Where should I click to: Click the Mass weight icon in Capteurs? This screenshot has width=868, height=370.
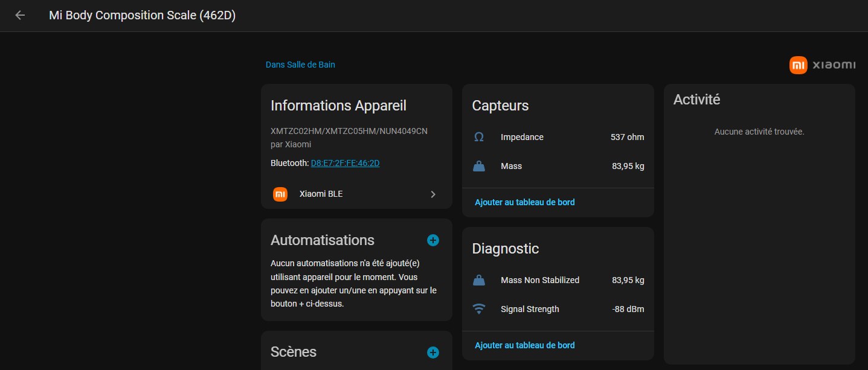coord(479,167)
